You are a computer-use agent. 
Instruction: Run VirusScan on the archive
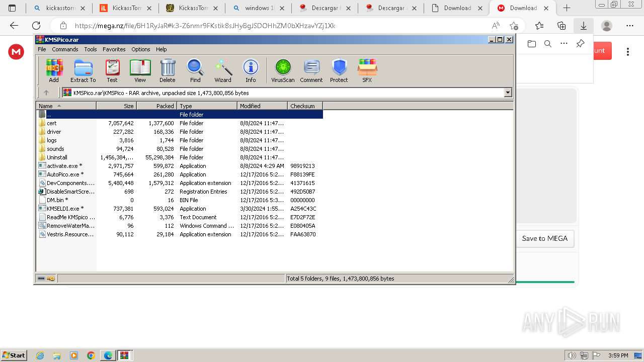283,70
